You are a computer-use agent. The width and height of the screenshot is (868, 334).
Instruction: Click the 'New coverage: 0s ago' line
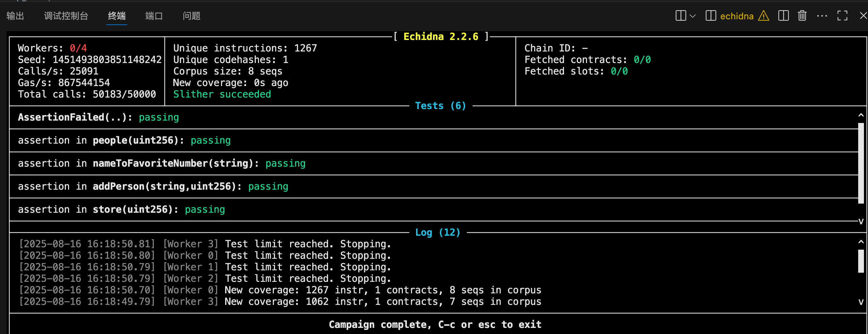coord(231,83)
